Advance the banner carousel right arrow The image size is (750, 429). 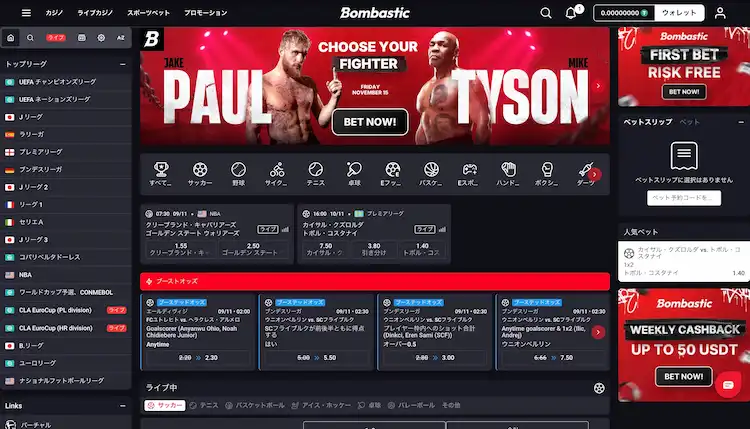598,86
